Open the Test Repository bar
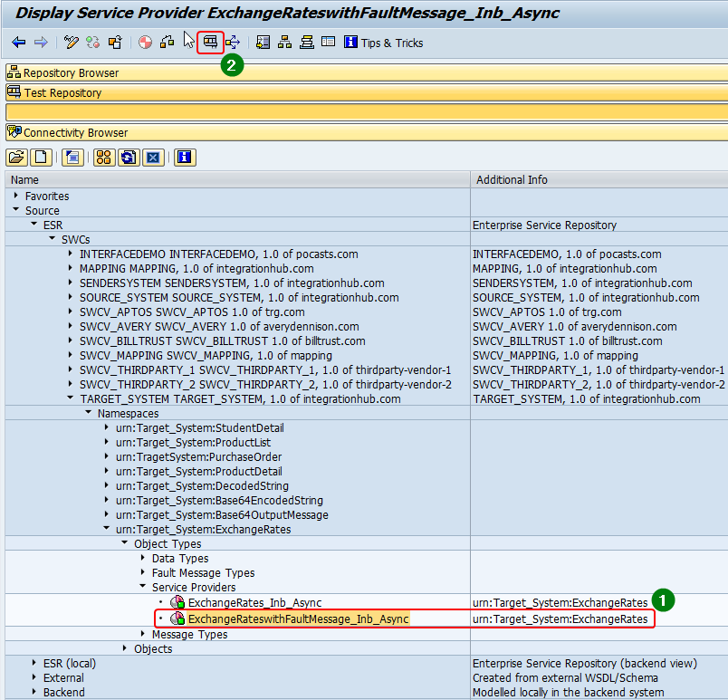The height and width of the screenshot is (700, 728). click(367, 93)
